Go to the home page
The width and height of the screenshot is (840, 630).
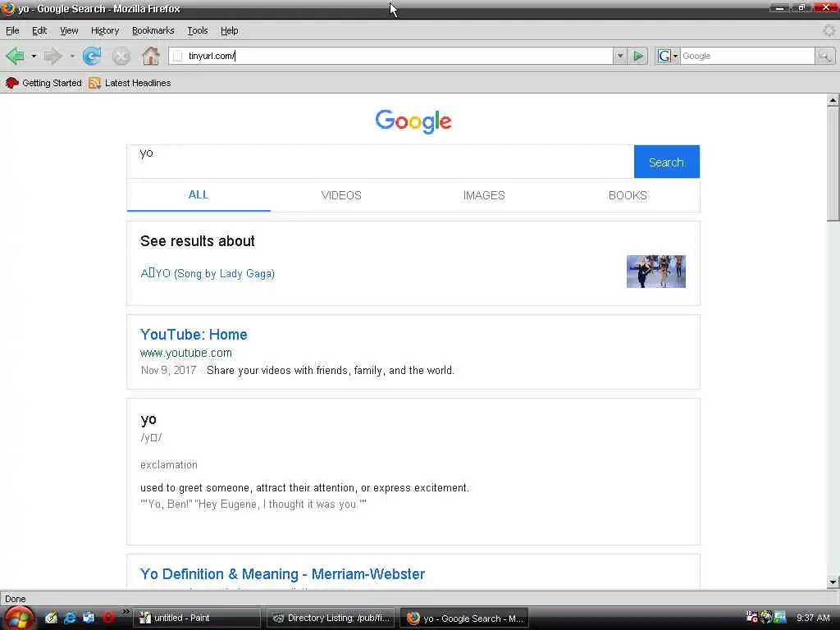pyautogui.click(x=151, y=56)
